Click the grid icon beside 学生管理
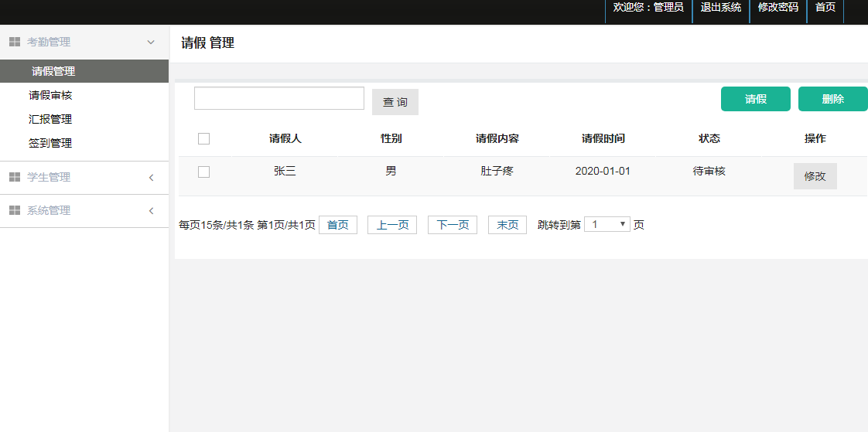 (x=14, y=177)
